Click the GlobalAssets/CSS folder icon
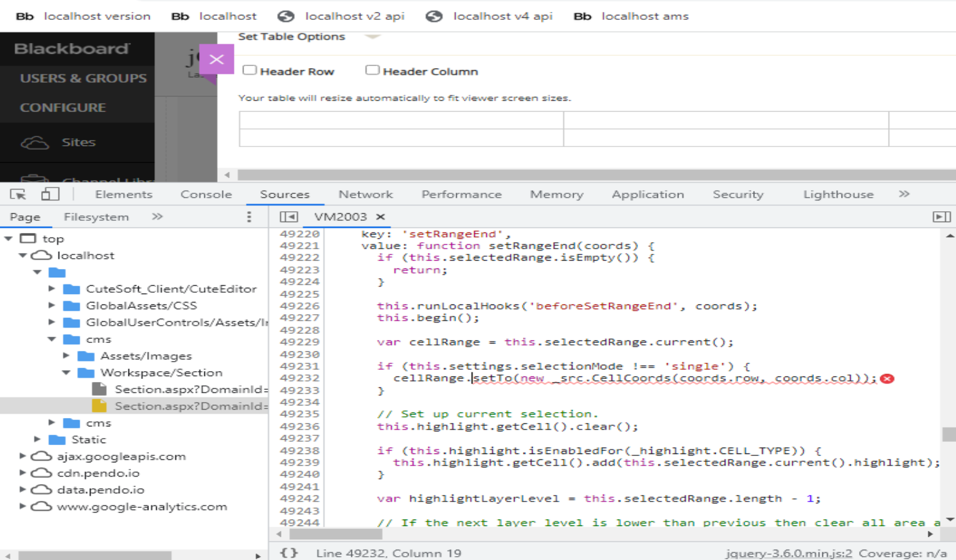956x560 pixels. pyautogui.click(x=71, y=306)
